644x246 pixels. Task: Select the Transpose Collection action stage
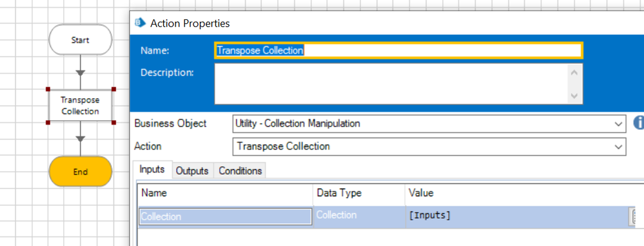click(81, 105)
